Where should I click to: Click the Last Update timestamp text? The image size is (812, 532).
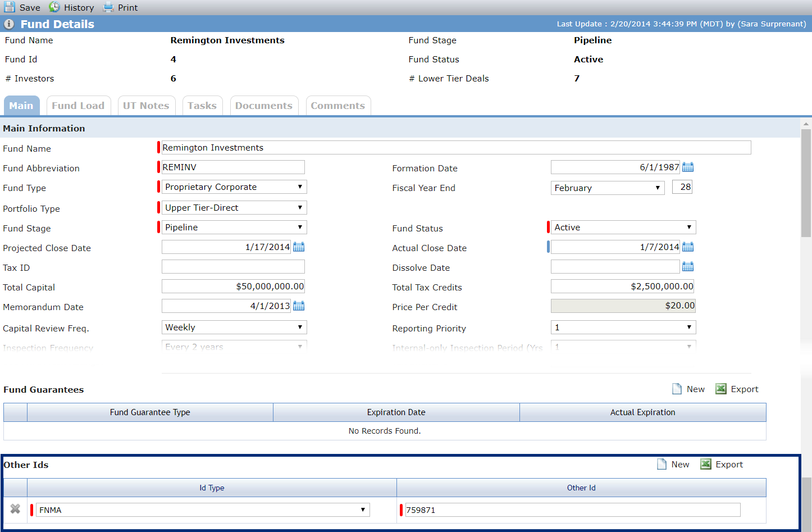click(x=681, y=24)
